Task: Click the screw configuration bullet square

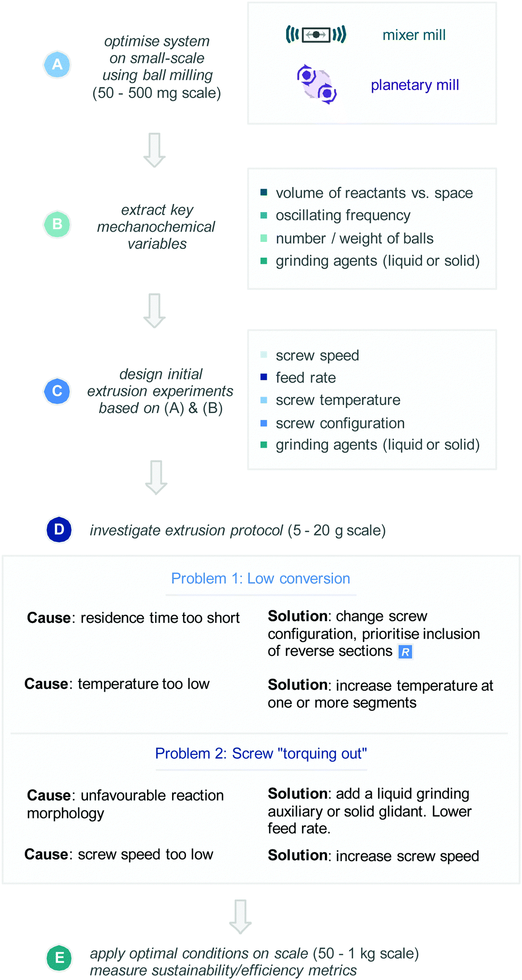Action: pyautogui.click(x=264, y=423)
